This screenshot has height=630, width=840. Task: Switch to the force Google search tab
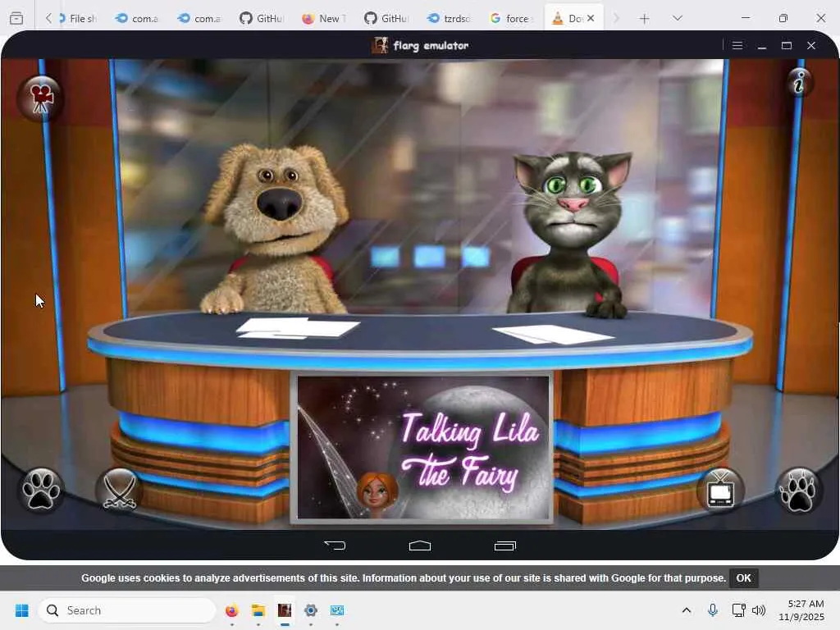[x=512, y=18]
